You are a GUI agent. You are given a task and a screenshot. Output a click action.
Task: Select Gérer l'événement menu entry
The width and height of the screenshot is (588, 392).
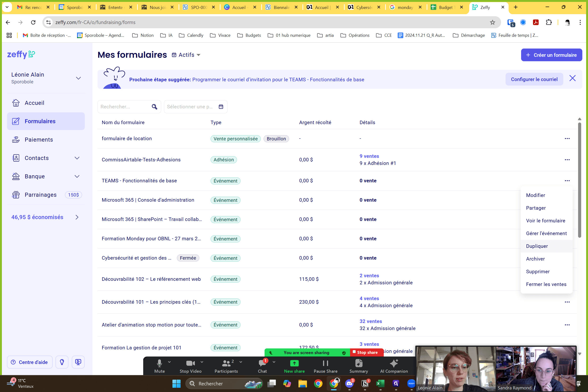547,233
